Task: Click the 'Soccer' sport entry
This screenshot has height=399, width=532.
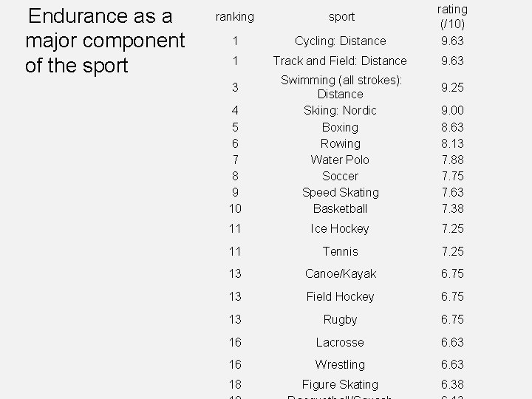Action: point(340,176)
